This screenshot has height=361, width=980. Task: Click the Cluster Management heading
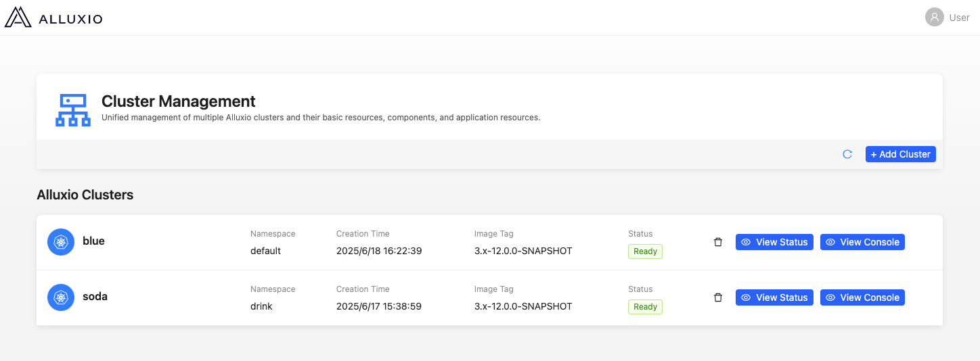[x=179, y=101]
